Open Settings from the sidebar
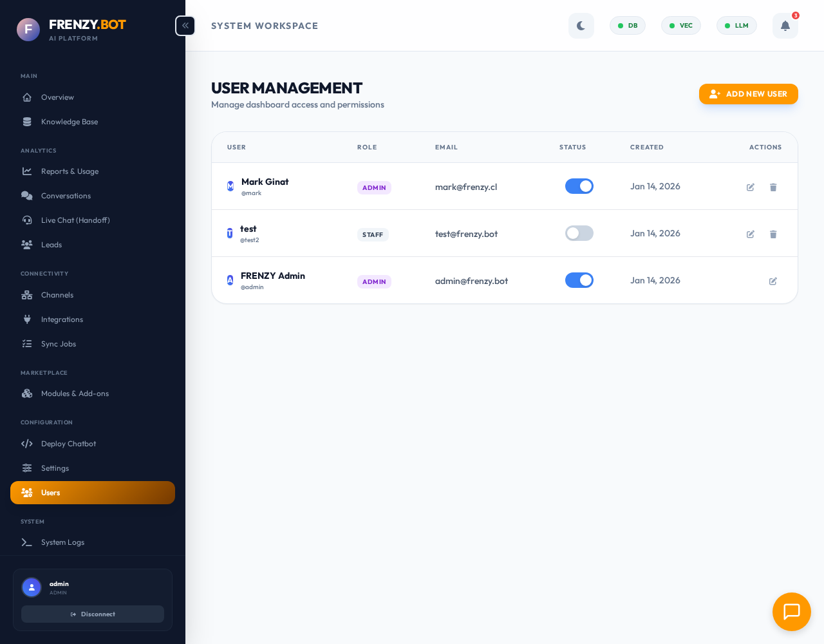 point(55,468)
